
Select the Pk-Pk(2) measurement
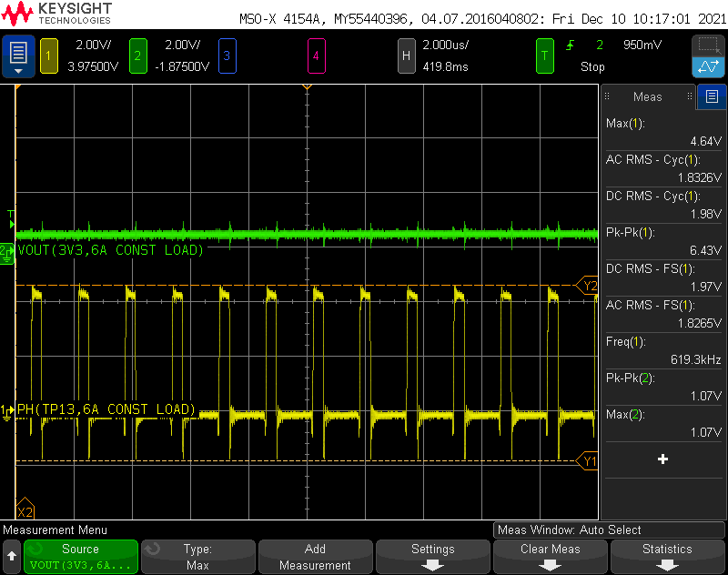(x=663, y=387)
